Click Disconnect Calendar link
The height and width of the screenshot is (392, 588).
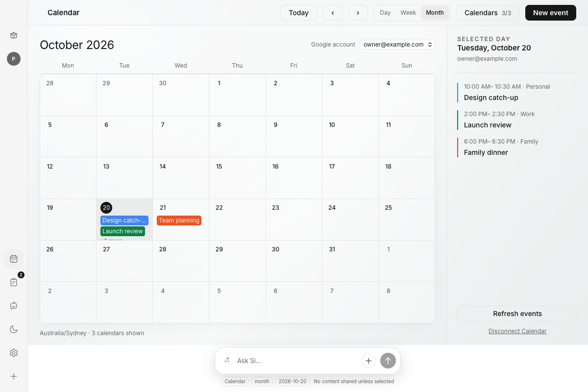(x=517, y=331)
